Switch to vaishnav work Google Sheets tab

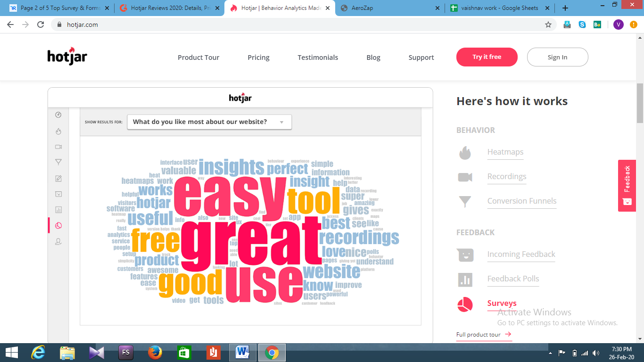(500, 8)
